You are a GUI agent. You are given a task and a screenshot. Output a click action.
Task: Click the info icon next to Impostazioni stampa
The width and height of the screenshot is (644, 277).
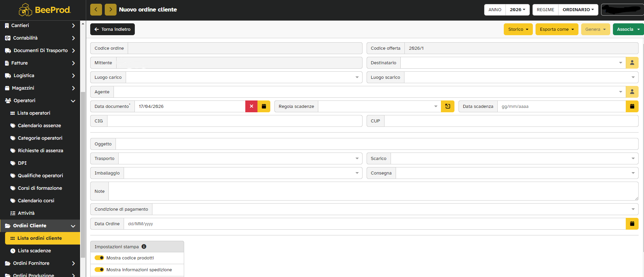coord(144,247)
